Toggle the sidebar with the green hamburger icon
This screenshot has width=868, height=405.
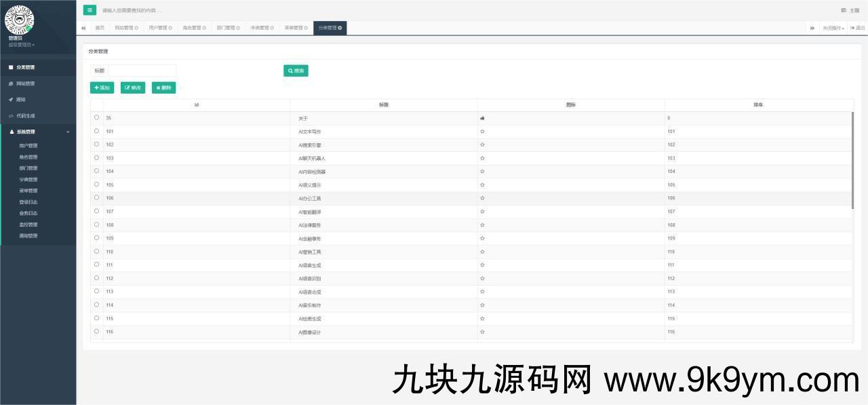(x=90, y=10)
